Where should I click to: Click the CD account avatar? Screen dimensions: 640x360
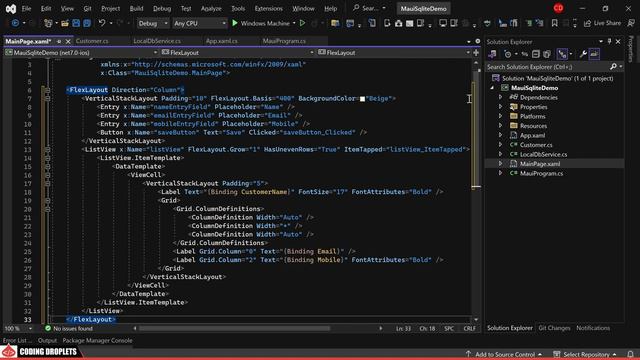coord(558,8)
